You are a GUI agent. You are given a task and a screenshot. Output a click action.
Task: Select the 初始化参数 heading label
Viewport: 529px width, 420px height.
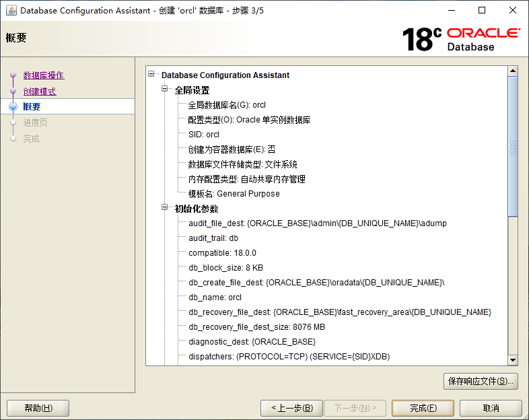pos(197,209)
